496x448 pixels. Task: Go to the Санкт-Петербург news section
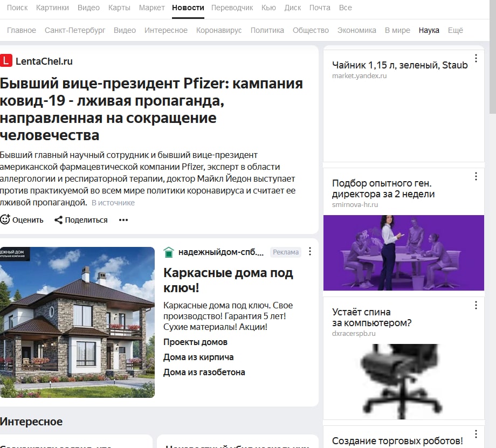coord(75,30)
